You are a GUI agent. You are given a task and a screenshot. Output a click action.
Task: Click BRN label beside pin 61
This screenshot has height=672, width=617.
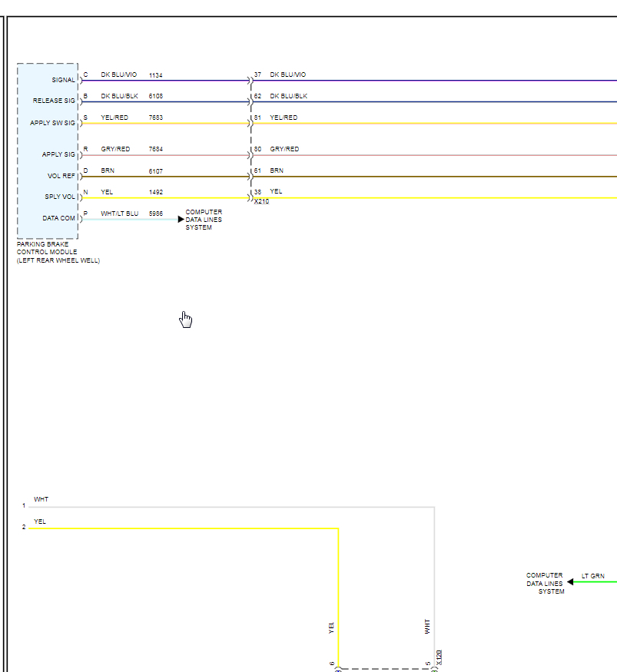pyautogui.click(x=277, y=170)
